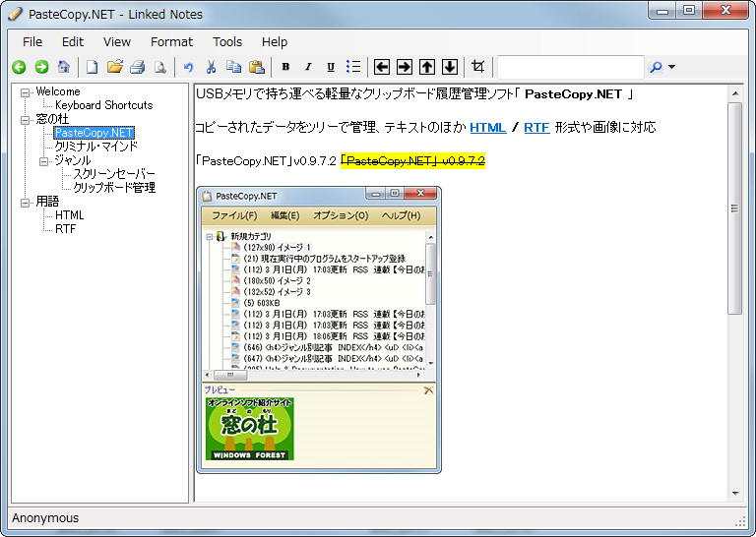Viewport: 756px width, 537px height.
Task: Open a file with folder icon
Action: pos(115,67)
